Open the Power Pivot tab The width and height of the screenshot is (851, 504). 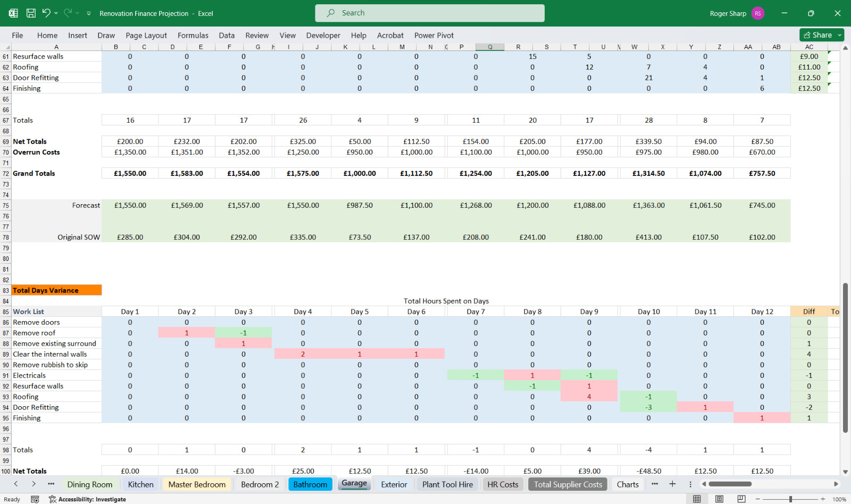434,36
